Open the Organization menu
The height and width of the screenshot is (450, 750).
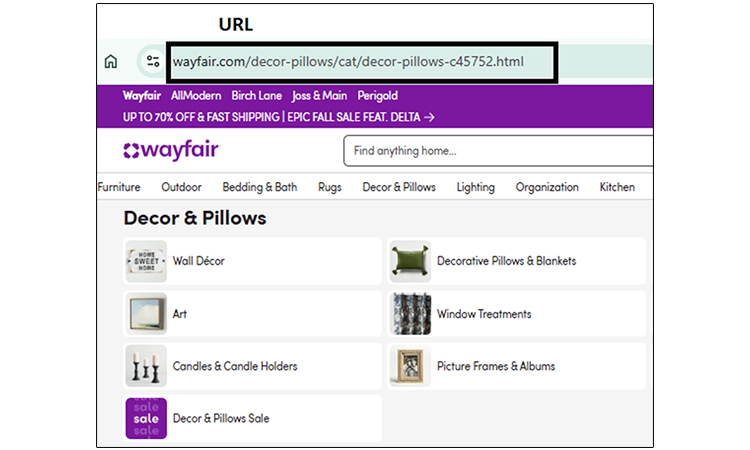(547, 187)
